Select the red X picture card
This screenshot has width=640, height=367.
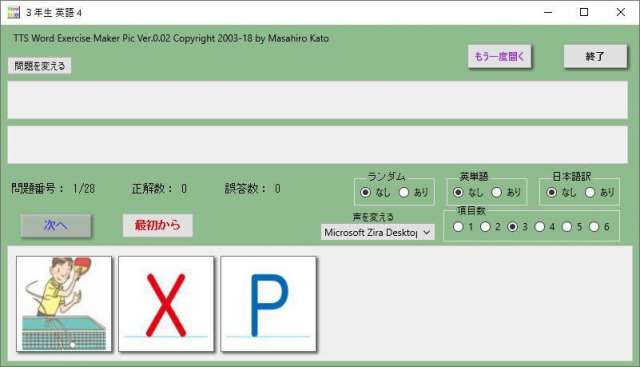[166, 304]
